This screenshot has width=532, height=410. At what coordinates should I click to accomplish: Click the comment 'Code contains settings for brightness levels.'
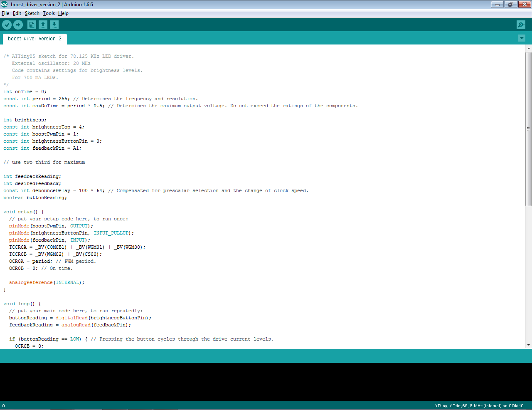click(x=77, y=71)
